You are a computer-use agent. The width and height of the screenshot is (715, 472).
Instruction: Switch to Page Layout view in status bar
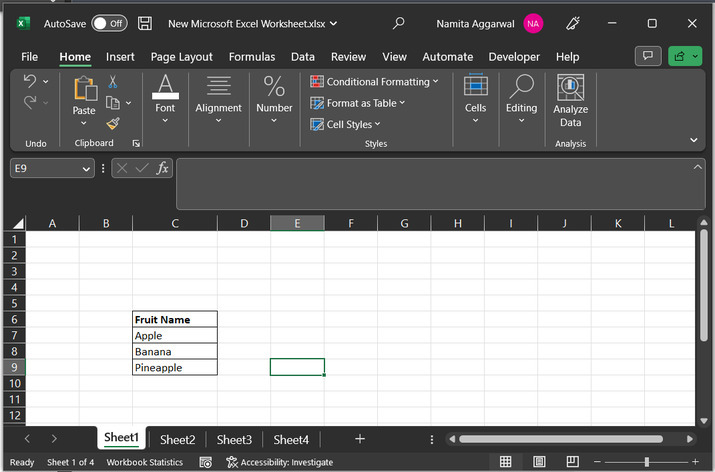(x=541, y=462)
